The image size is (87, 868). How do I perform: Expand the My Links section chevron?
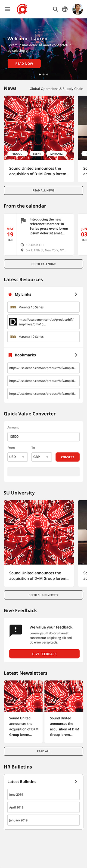click(76, 294)
